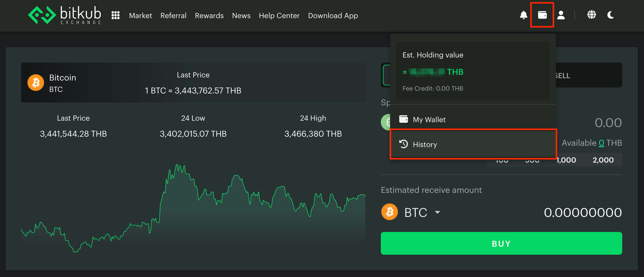This screenshot has height=277, width=644.
Task: Click the 0.00 spend amount field
Action: click(608, 123)
